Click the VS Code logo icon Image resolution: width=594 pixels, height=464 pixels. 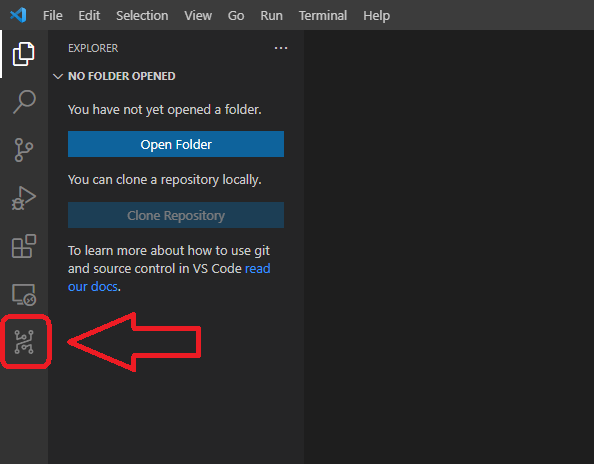click(18, 15)
